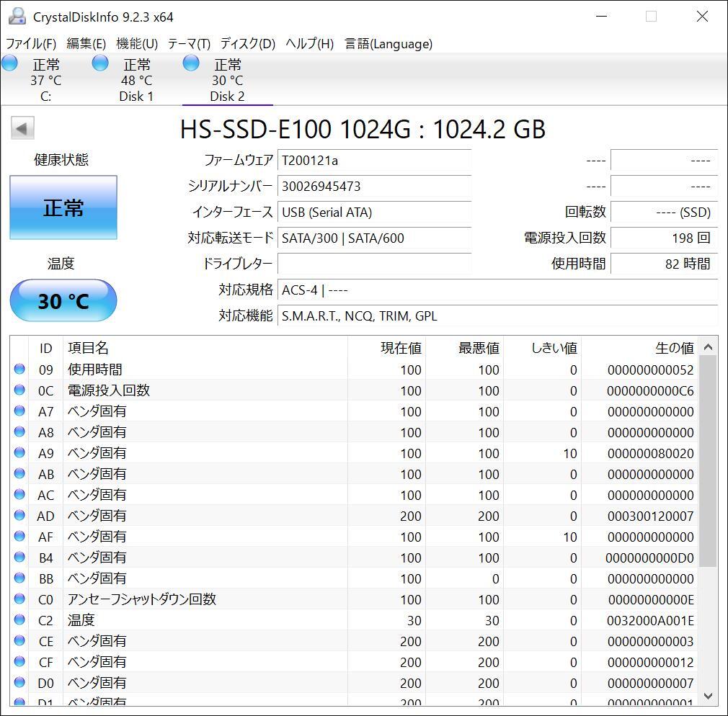Click raw value 0000000000C6
Viewport: 728px width, 716px height.
(x=650, y=390)
